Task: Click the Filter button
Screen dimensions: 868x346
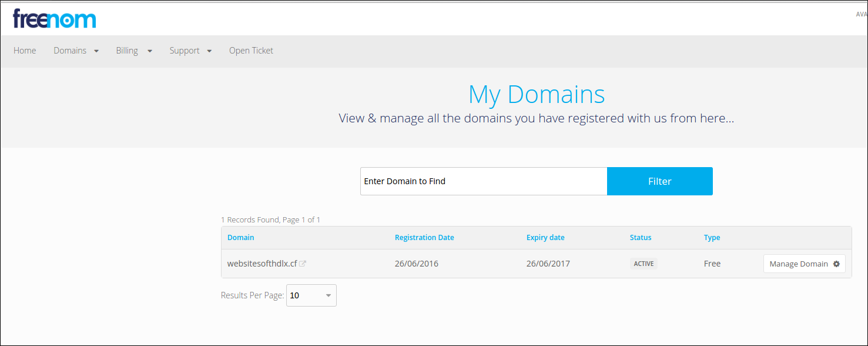Action: click(x=660, y=181)
